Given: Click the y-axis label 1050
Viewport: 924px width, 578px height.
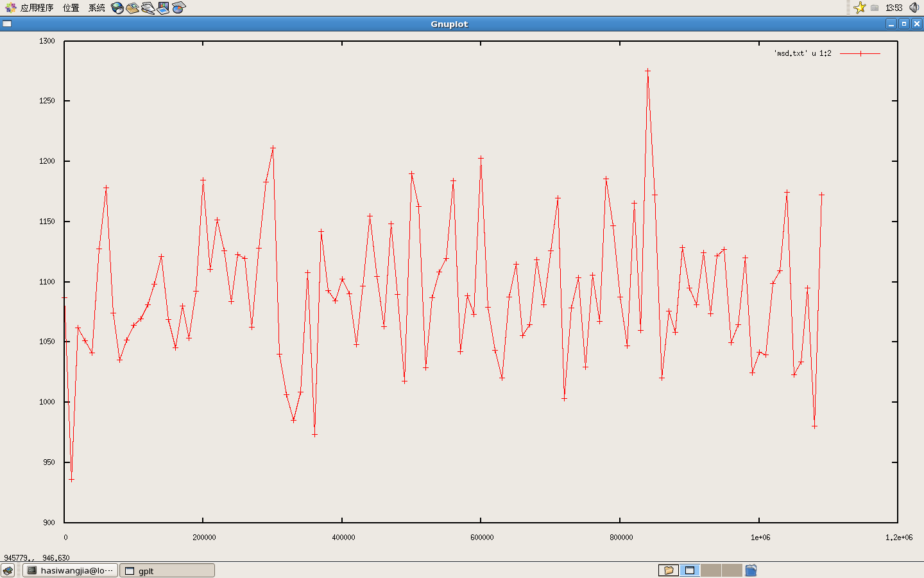Looking at the screenshot, I should point(47,342).
